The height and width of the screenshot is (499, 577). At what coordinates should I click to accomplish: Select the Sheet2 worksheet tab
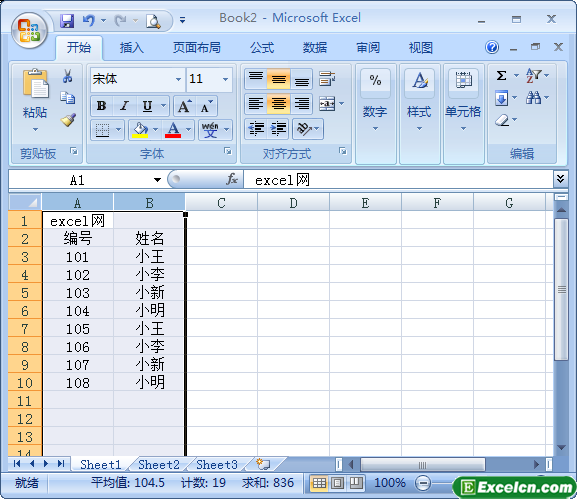click(159, 464)
